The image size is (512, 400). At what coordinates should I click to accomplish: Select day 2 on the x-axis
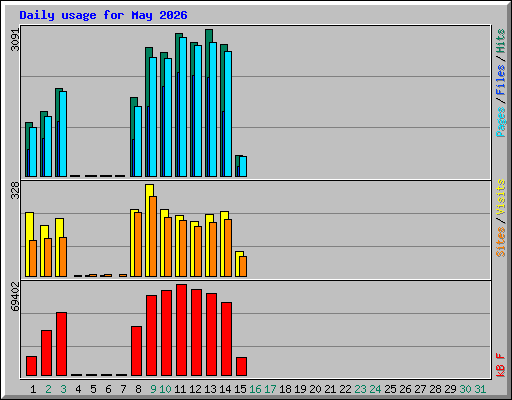(x=48, y=389)
